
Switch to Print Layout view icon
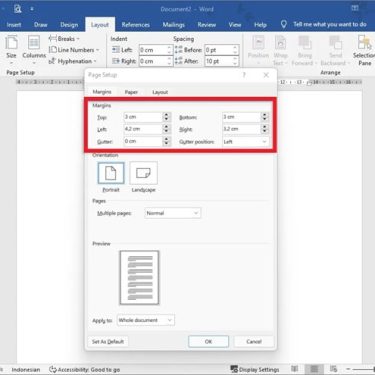pos(314,369)
